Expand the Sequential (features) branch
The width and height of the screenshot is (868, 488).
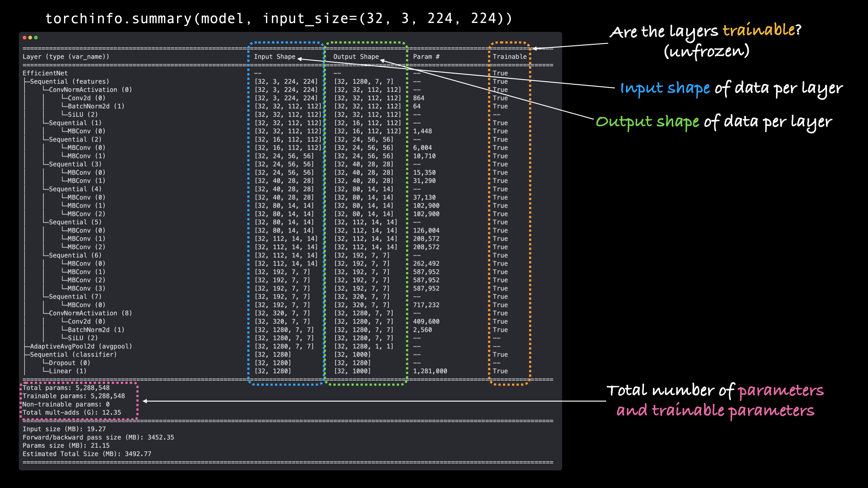coord(69,81)
